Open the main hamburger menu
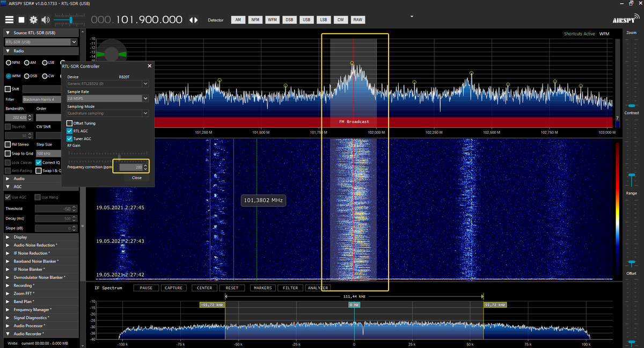Image resolution: width=644 pixels, height=348 pixels. 9,20
